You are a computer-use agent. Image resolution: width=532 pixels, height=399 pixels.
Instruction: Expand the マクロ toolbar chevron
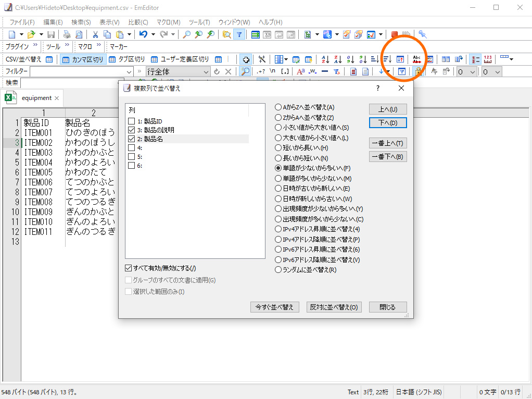(99, 45)
